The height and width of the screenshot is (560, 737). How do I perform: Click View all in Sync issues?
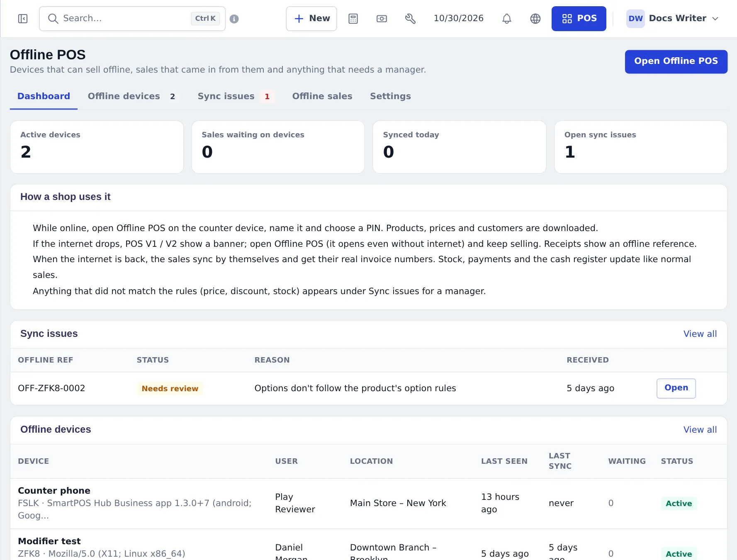pyautogui.click(x=700, y=334)
